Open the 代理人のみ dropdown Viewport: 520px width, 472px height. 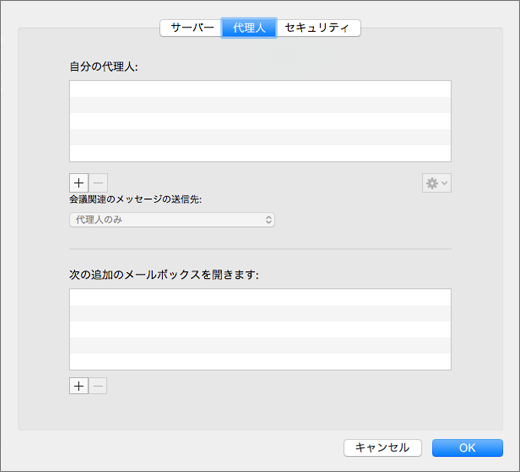pyautogui.click(x=172, y=220)
